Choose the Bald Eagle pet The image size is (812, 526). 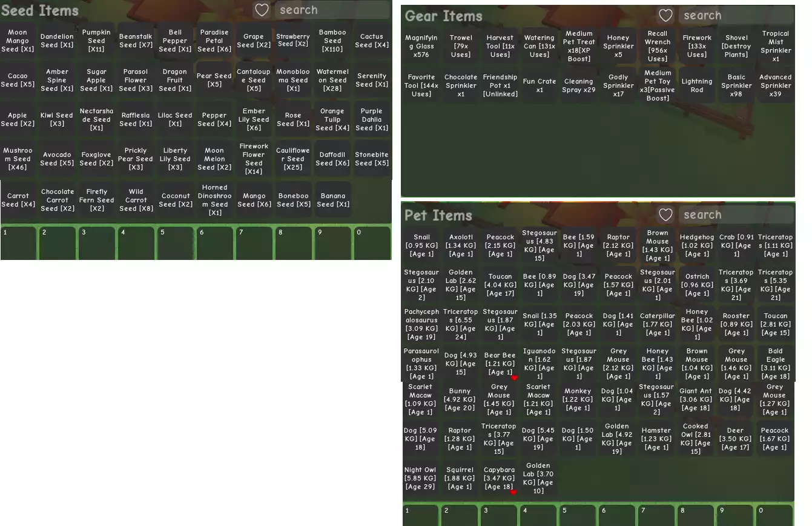(775, 364)
